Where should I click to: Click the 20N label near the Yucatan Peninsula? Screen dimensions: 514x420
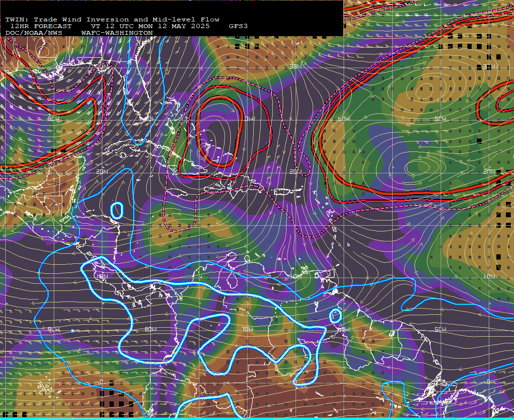pyautogui.click(x=102, y=171)
